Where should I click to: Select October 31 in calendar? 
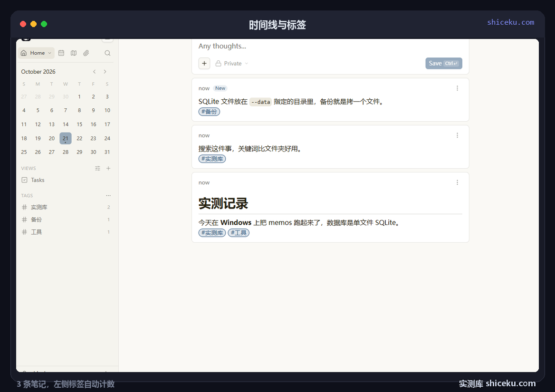coord(107,152)
